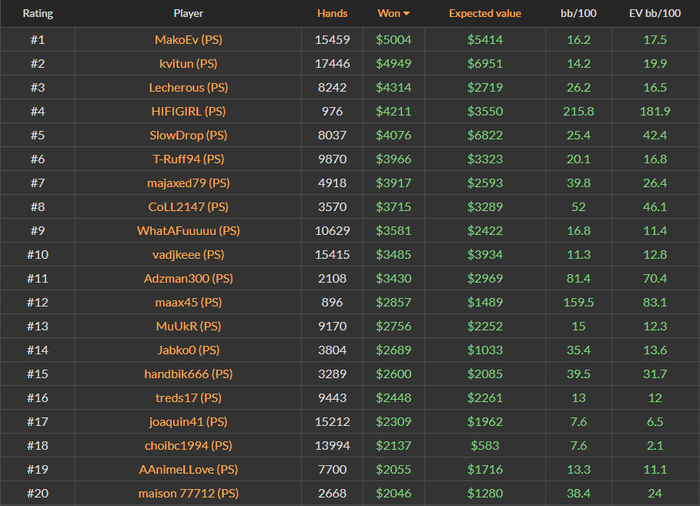The image size is (700, 506).
Task: Select maison 77712 (PS) player
Action: [188, 494]
